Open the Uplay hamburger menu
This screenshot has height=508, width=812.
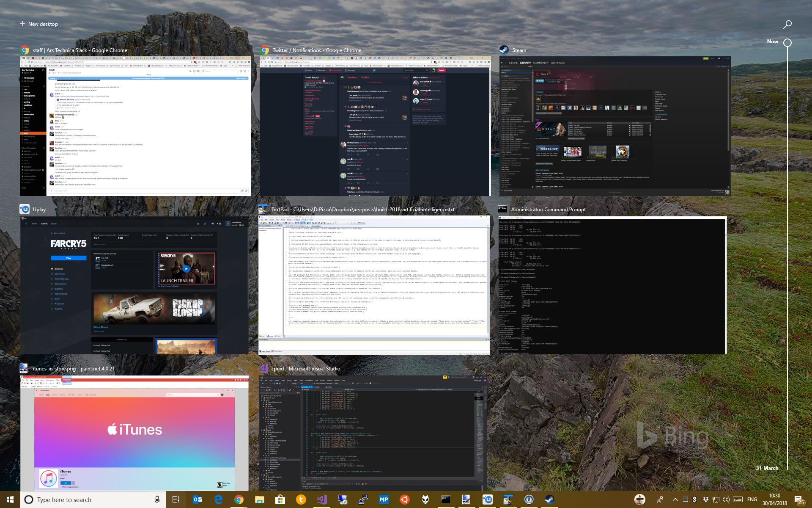(26, 224)
